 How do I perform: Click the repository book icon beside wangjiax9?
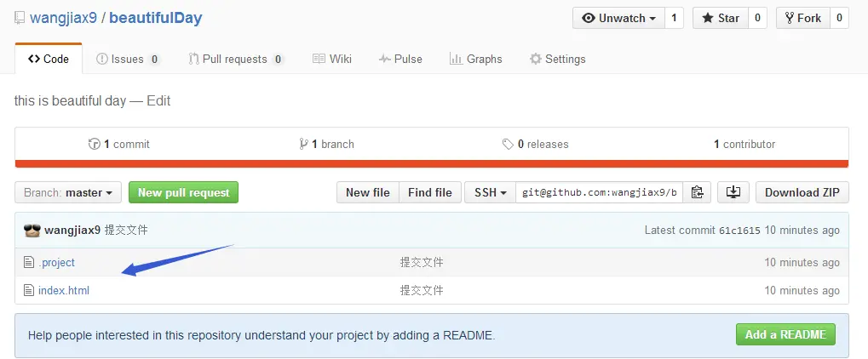(x=20, y=18)
